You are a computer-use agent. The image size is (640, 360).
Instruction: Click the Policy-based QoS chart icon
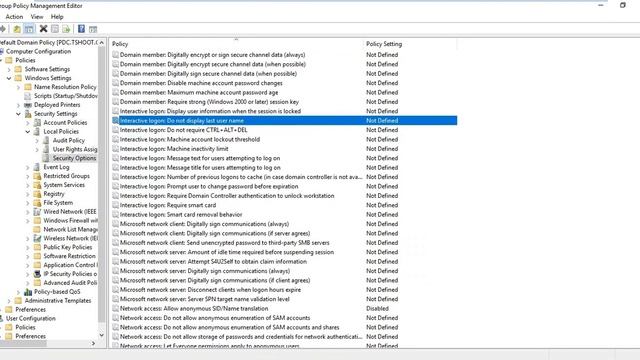pos(28,292)
